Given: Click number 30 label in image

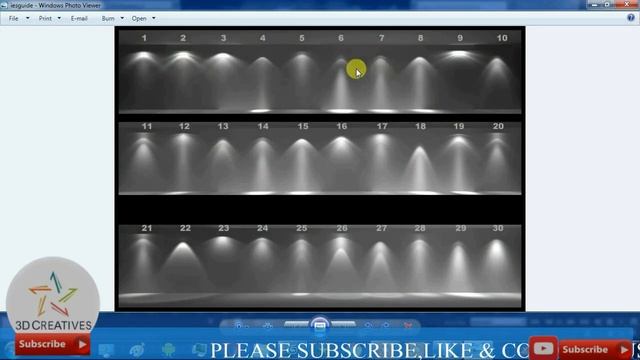Looking at the screenshot, I should [x=498, y=228].
